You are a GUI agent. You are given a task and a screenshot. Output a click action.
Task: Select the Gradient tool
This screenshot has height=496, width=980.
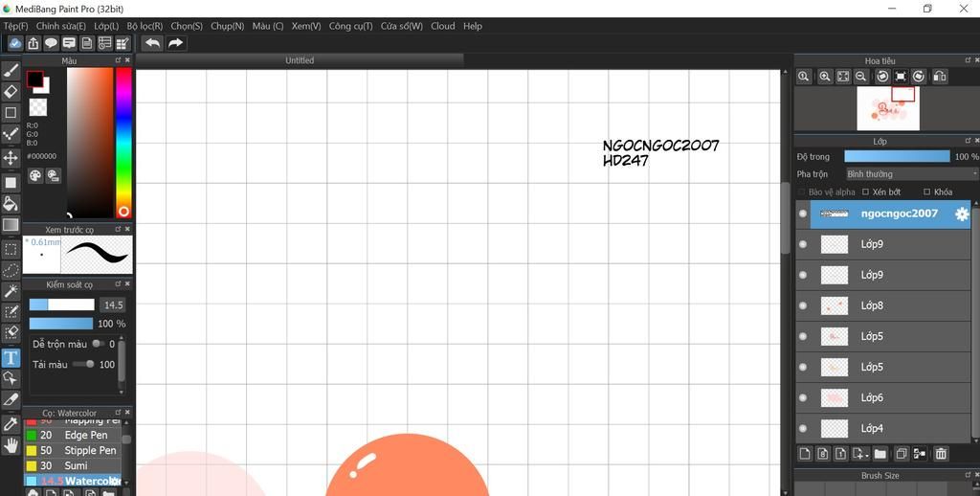11,225
